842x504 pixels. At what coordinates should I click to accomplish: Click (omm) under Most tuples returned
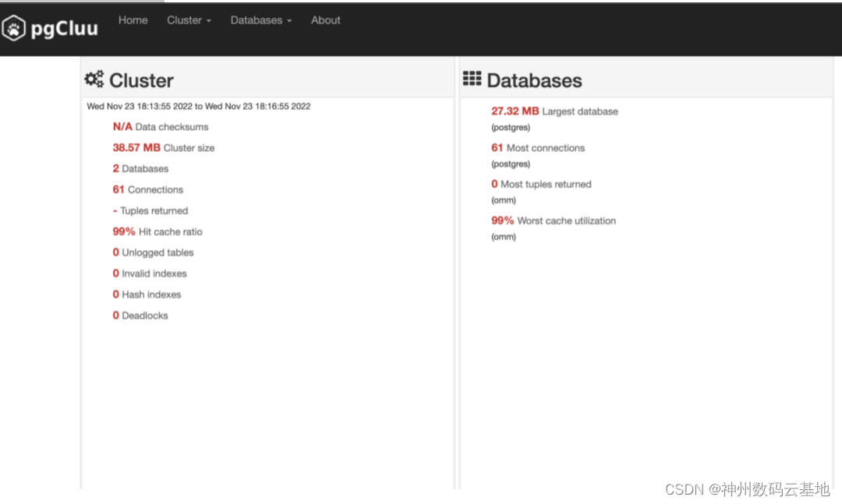click(x=504, y=200)
